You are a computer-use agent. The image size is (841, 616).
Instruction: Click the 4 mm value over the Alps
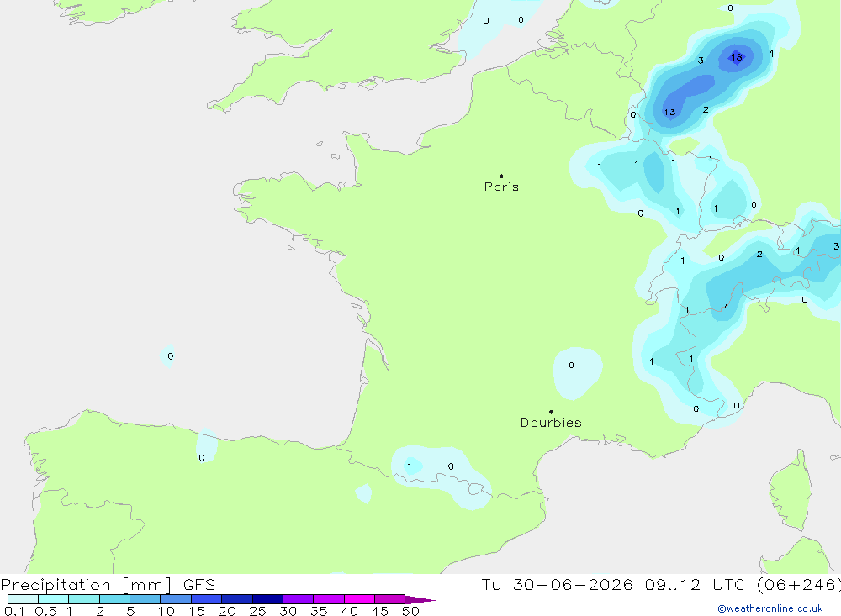(727, 307)
